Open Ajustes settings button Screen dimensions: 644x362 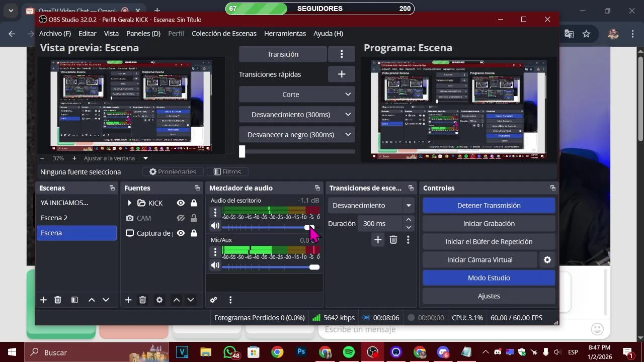489,296
